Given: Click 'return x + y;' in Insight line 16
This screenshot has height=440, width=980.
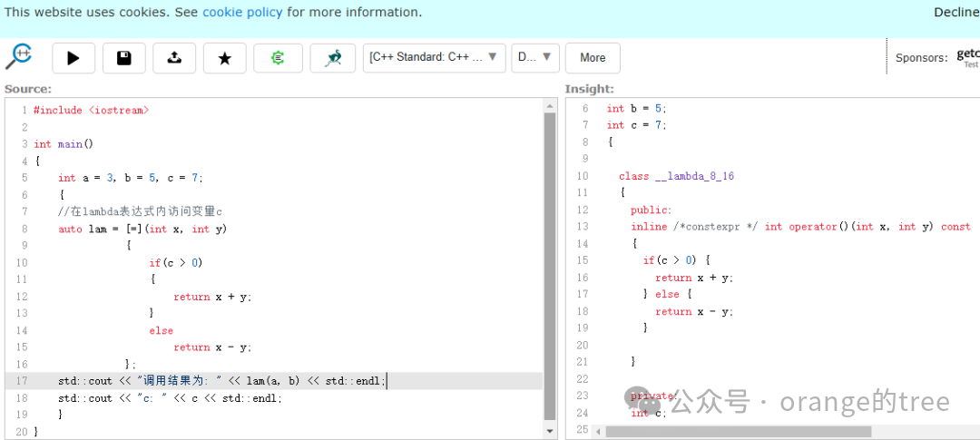Looking at the screenshot, I should (x=694, y=278).
